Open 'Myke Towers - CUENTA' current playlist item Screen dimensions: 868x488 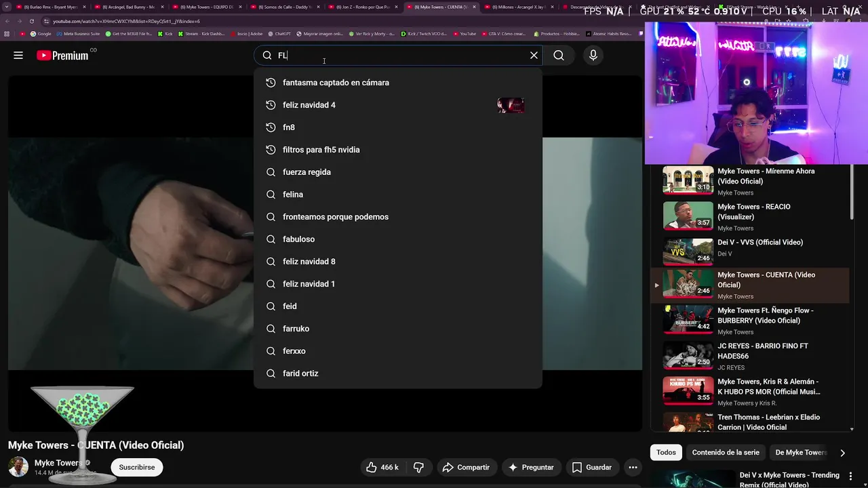tap(749, 285)
